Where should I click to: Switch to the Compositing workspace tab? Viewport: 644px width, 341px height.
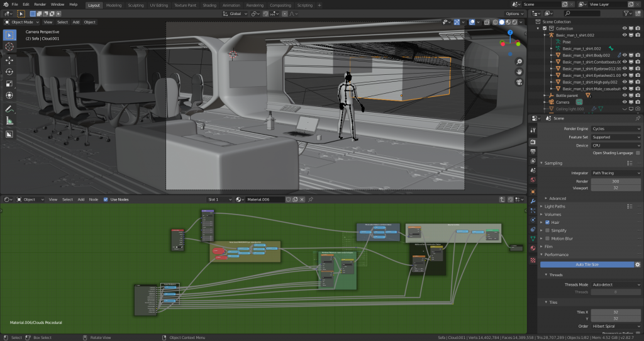280,5
